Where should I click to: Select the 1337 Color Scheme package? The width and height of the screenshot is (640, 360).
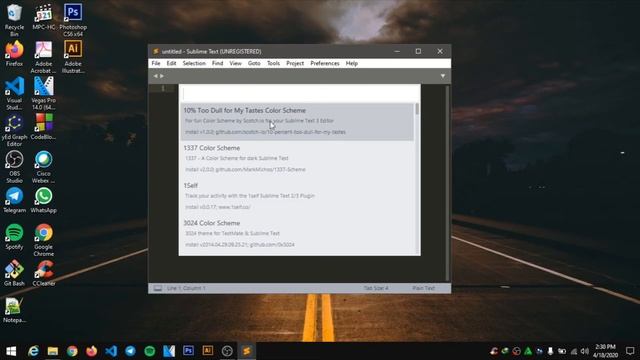pos(297,159)
